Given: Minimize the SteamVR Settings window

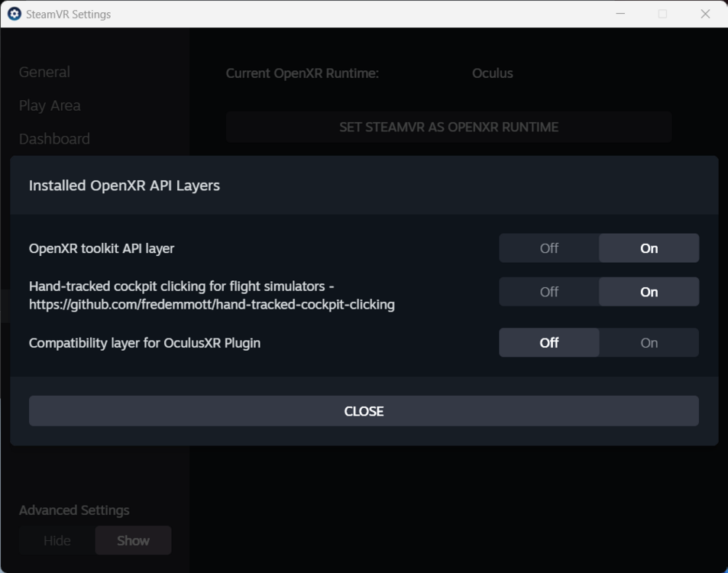Looking at the screenshot, I should tap(620, 14).
